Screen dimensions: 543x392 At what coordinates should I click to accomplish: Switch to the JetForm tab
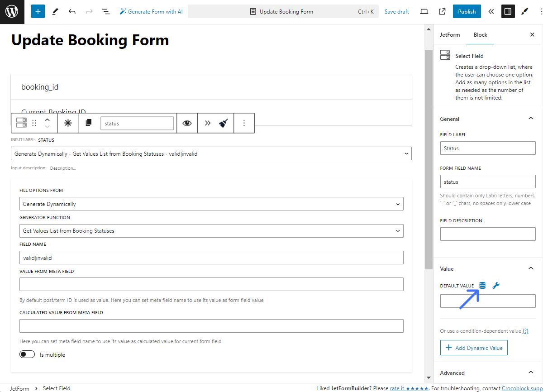coord(450,35)
